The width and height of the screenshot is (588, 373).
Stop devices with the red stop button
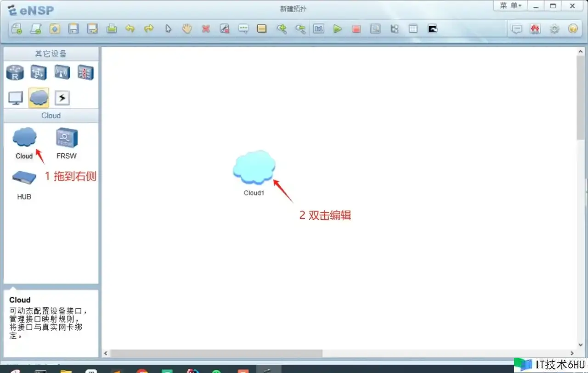356,29
